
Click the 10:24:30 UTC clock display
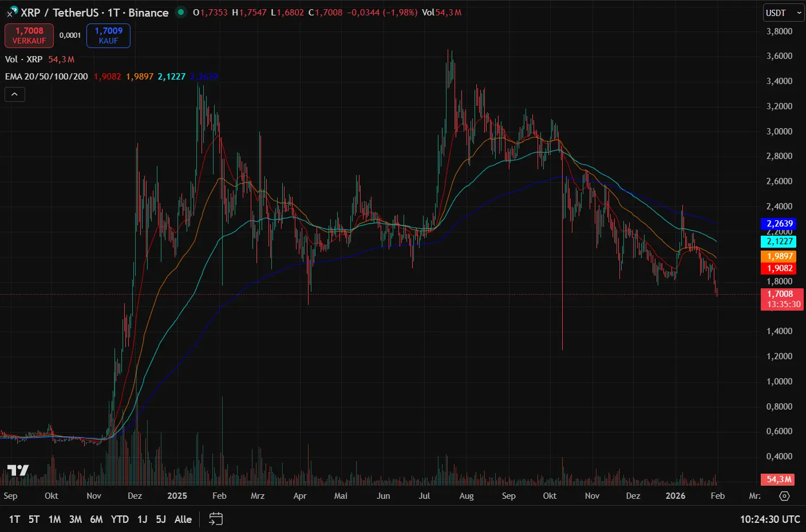(x=769, y=519)
